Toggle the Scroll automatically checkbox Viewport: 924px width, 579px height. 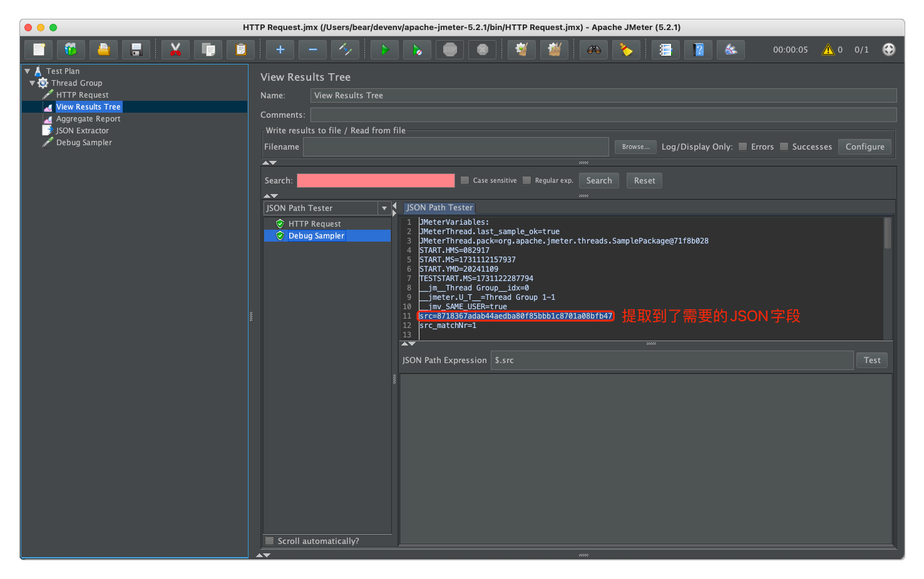(x=269, y=541)
